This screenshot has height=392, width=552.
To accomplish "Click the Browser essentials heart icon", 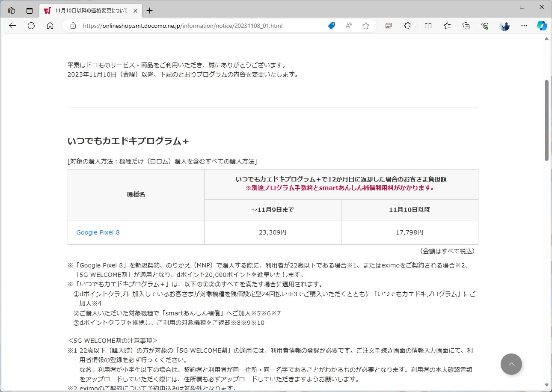I will click(484, 26).
